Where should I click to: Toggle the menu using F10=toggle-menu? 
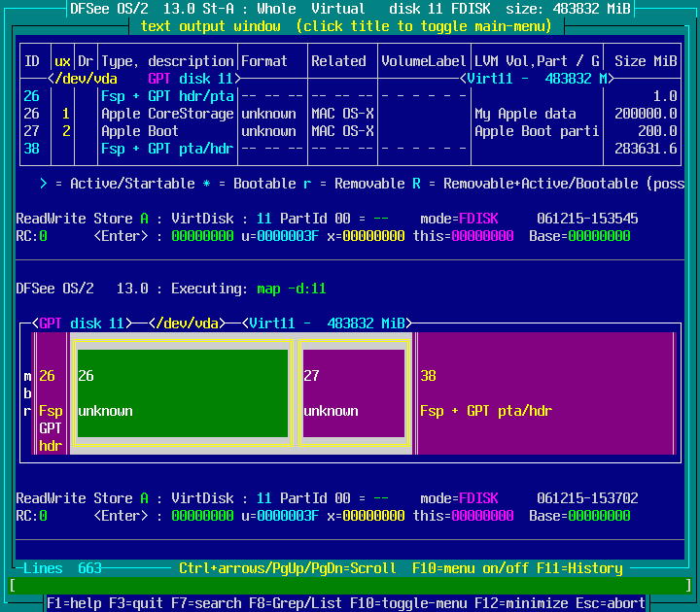(x=408, y=603)
